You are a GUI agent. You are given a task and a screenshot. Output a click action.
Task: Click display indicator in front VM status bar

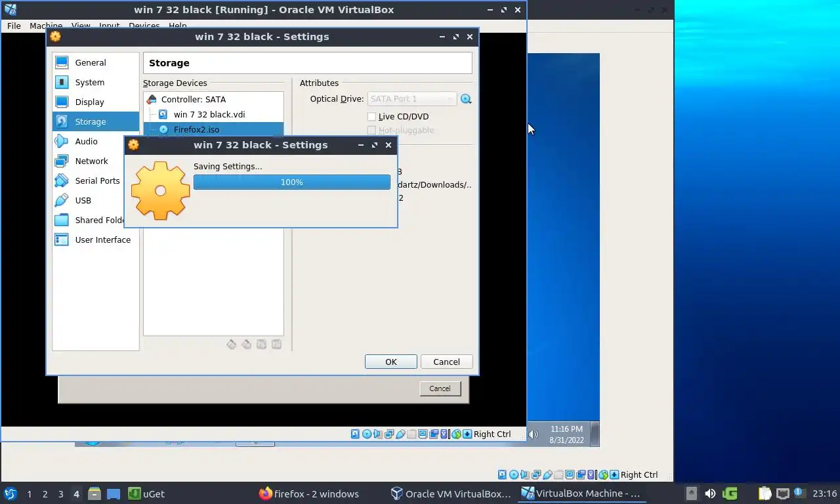point(423,434)
